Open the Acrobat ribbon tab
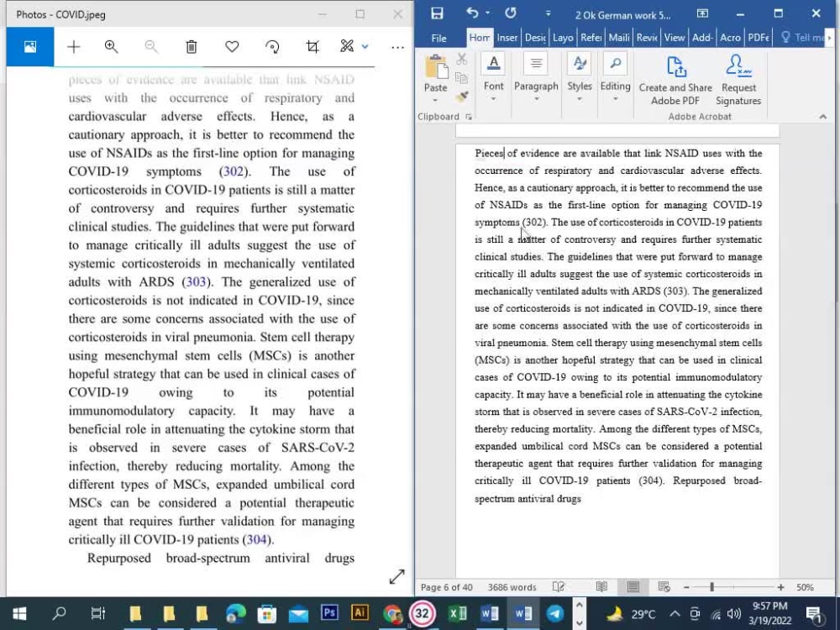840x630 pixels. tap(730, 38)
